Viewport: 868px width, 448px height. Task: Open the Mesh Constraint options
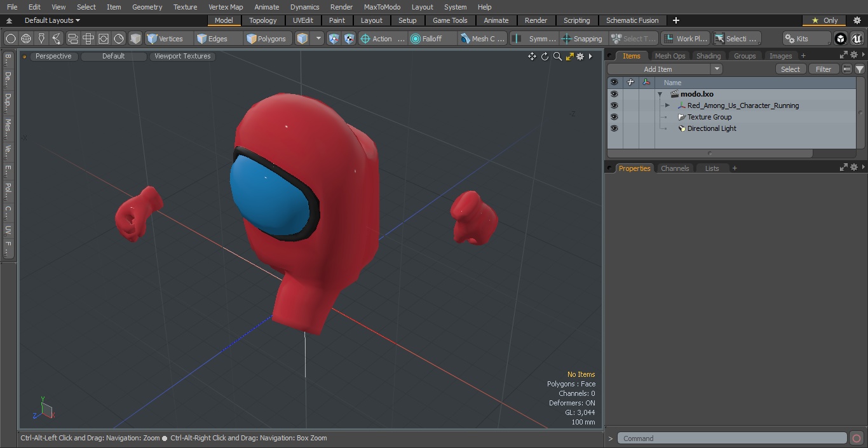pos(483,39)
